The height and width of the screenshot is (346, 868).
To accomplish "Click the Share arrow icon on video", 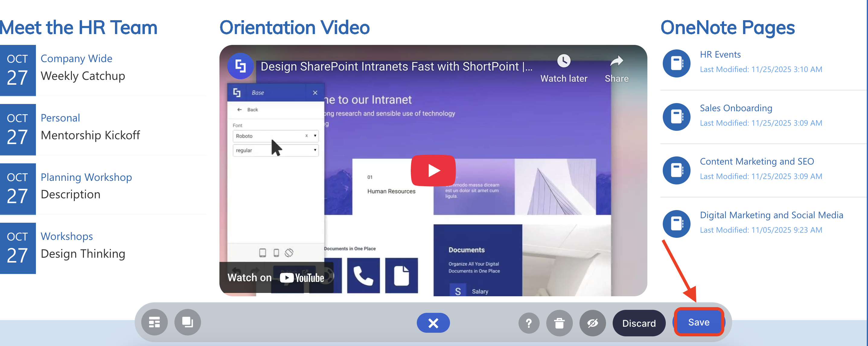I will [x=616, y=61].
